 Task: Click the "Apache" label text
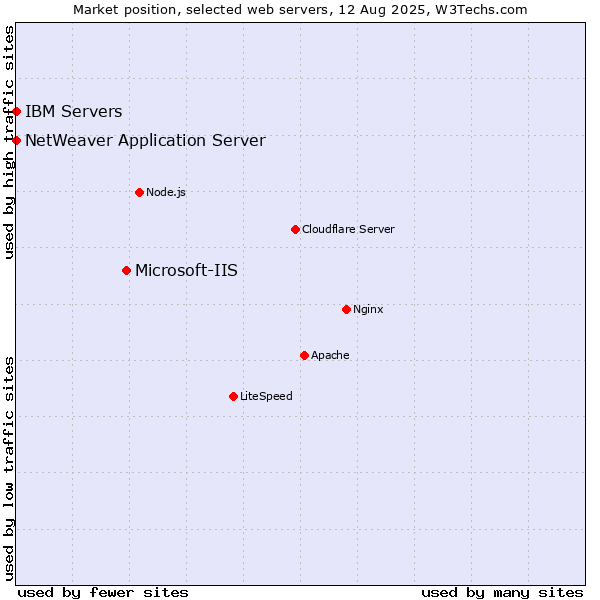tap(330, 355)
